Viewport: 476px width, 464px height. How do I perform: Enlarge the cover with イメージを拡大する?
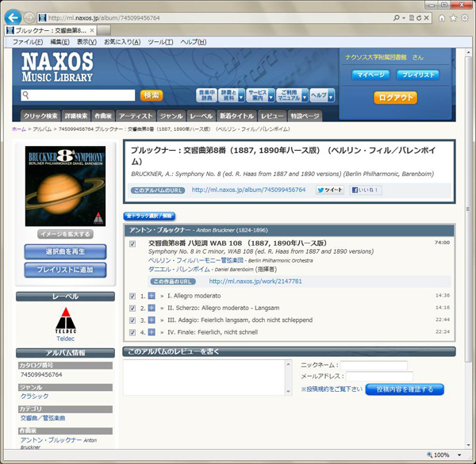(65, 234)
